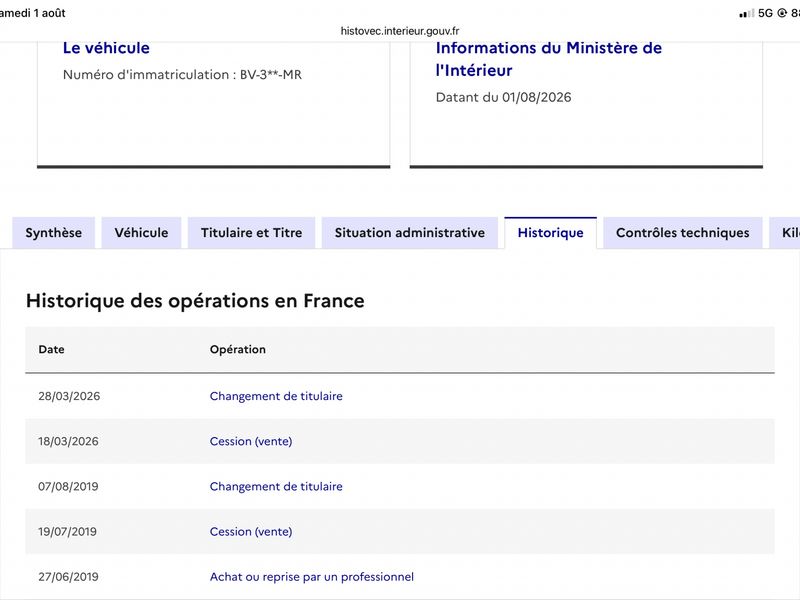Click the date 27/06/2019
Screen dimensions: 800x600
coord(68,577)
